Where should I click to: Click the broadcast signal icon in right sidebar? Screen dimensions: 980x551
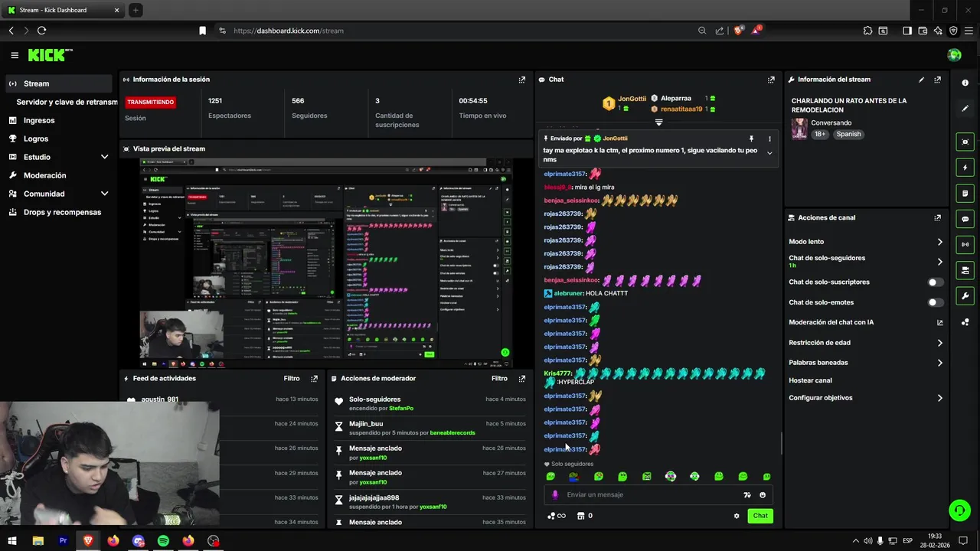point(965,245)
